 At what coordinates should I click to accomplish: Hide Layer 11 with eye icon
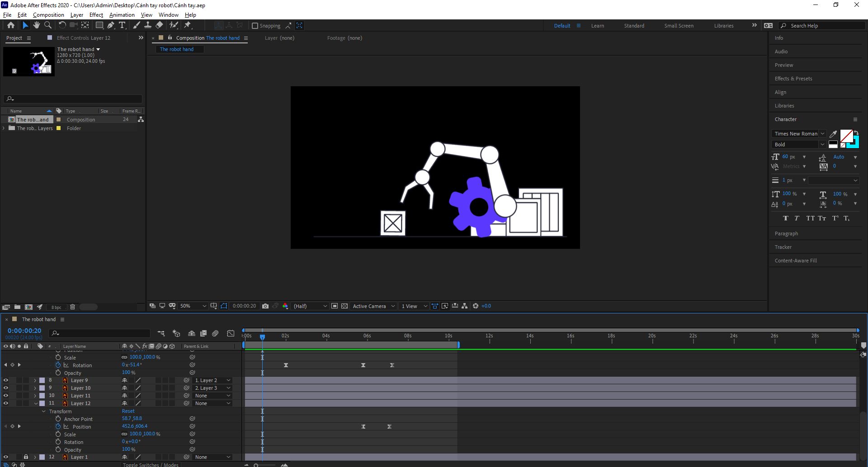[x=6, y=396]
